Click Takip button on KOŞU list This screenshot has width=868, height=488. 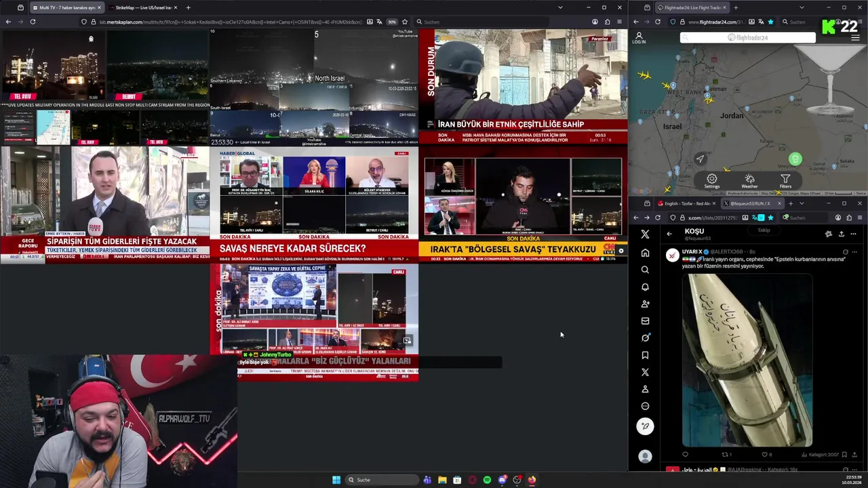pyautogui.click(x=764, y=230)
